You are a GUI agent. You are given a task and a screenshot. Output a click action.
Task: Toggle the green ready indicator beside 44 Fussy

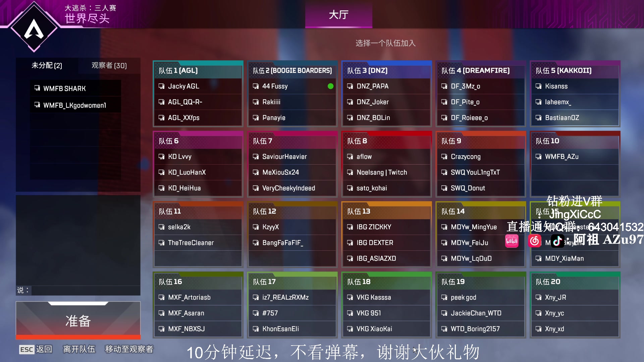click(331, 86)
